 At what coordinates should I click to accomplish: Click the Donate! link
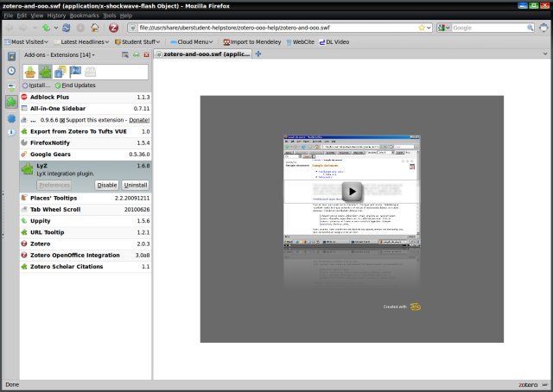point(139,120)
